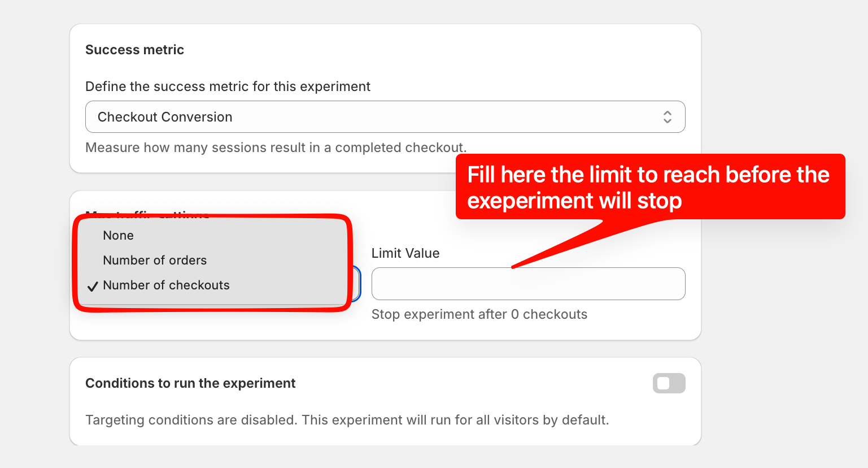The height and width of the screenshot is (468, 868).
Task: Click the pointed tip of the red callout arrow
Action: [x=513, y=267]
